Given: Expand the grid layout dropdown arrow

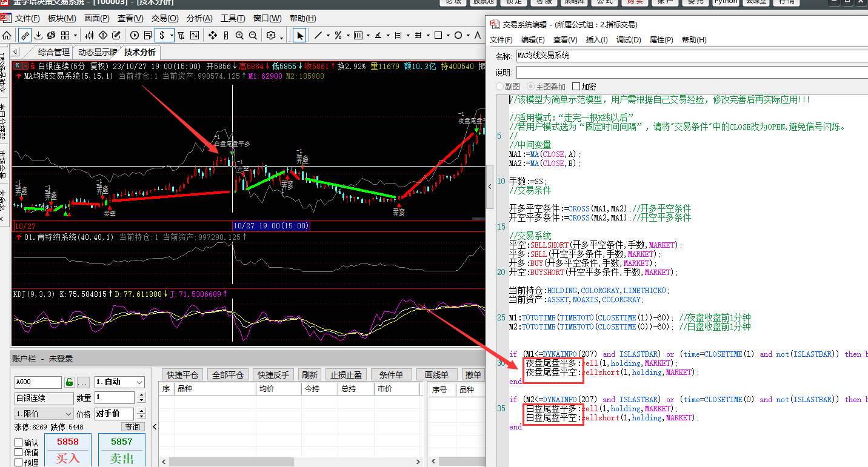Looking at the screenshot, I should pyautogui.click(x=75, y=36).
